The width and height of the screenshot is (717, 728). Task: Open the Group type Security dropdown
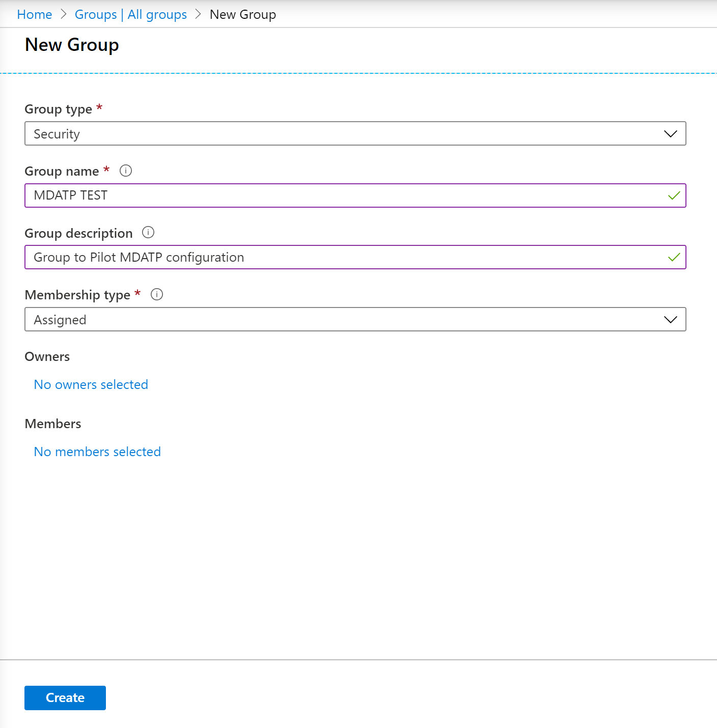point(355,134)
